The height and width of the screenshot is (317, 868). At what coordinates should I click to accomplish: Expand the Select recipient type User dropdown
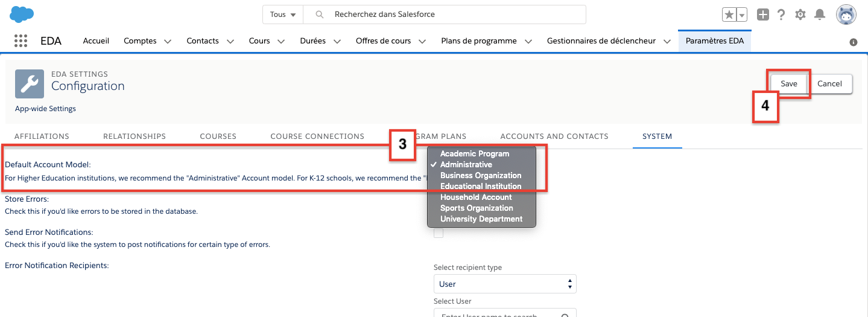pyautogui.click(x=505, y=284)
